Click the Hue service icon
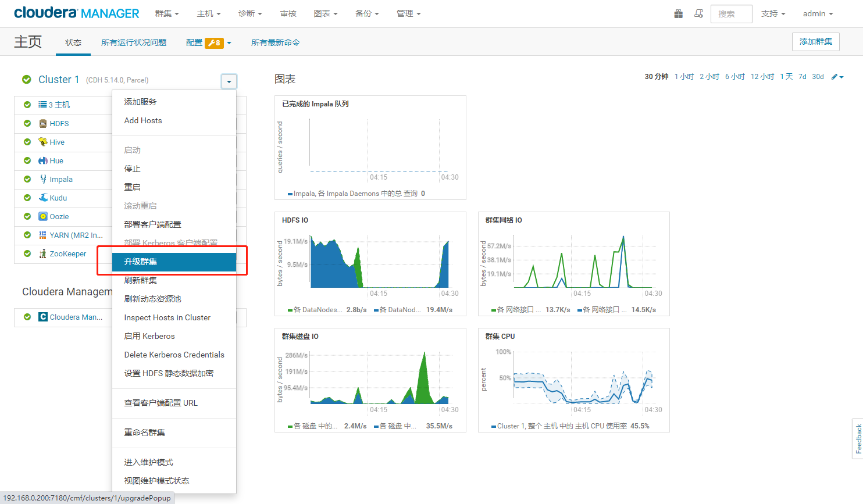 tap(43, 160)
